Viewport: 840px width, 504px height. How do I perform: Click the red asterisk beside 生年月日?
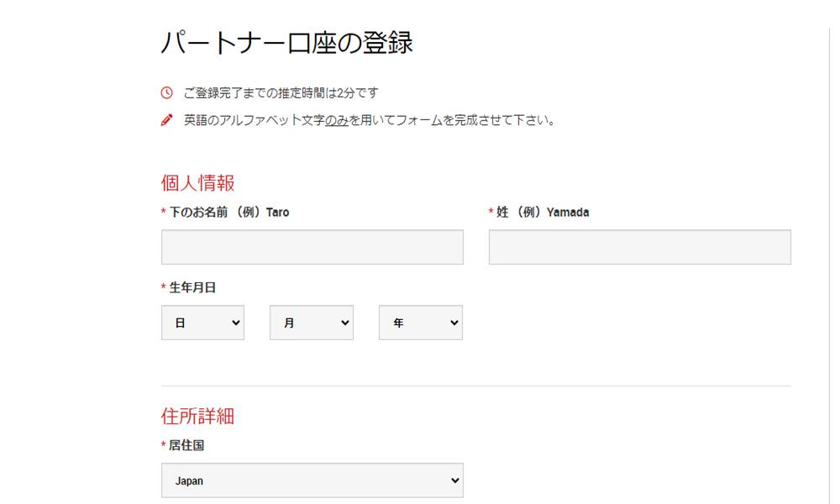[x=163, y=286]
